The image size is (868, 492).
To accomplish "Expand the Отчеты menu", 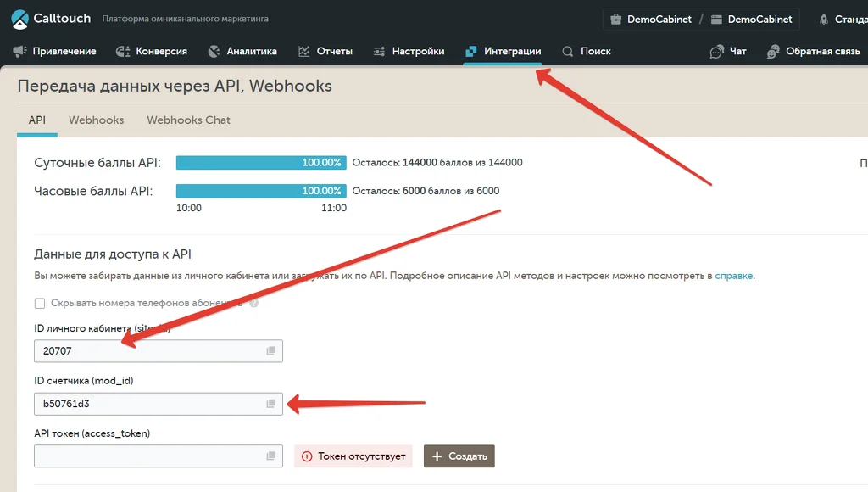I will coord(325,51).
